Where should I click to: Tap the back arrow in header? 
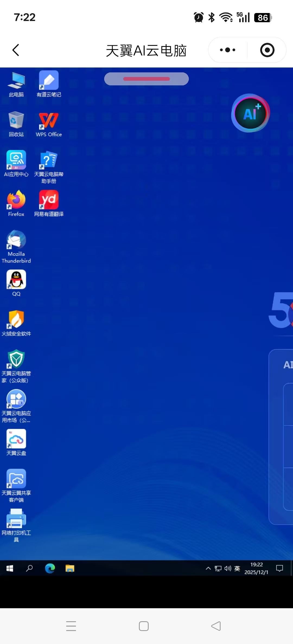point(16,50)
